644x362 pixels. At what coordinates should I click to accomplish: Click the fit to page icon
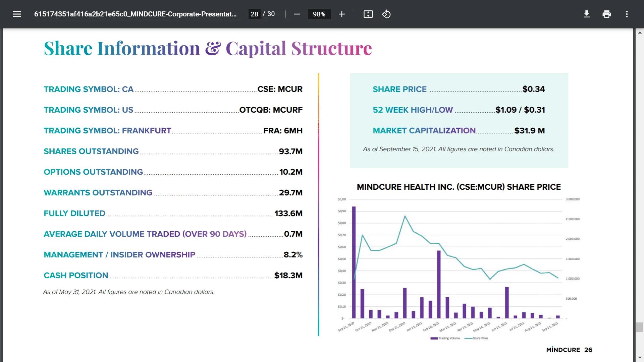click(368, 14)
